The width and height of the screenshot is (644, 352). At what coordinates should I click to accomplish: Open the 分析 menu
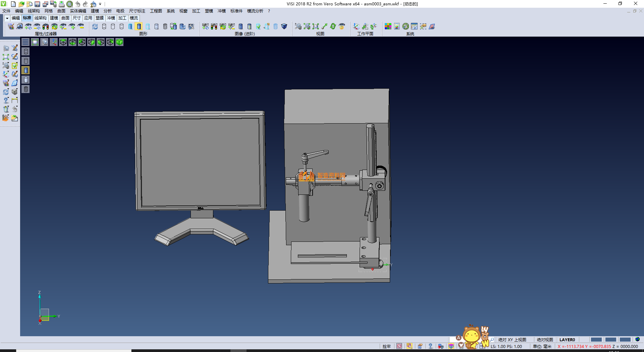pos(107,11)
